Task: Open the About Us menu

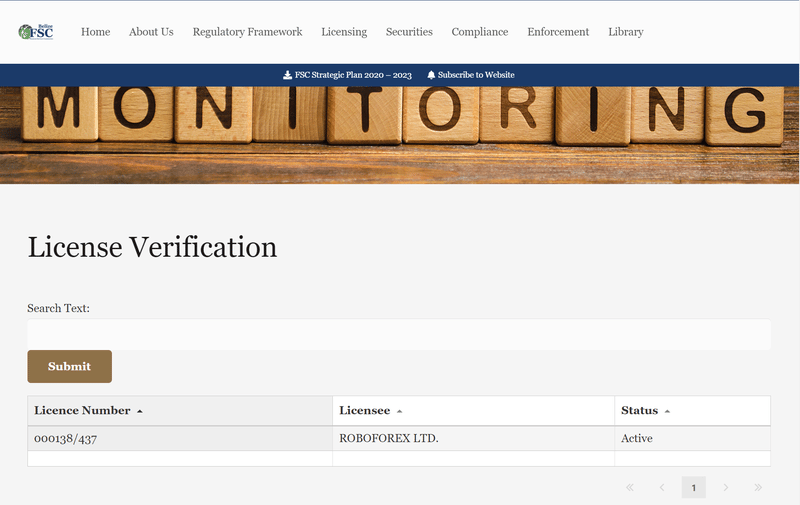Action: 151,32
